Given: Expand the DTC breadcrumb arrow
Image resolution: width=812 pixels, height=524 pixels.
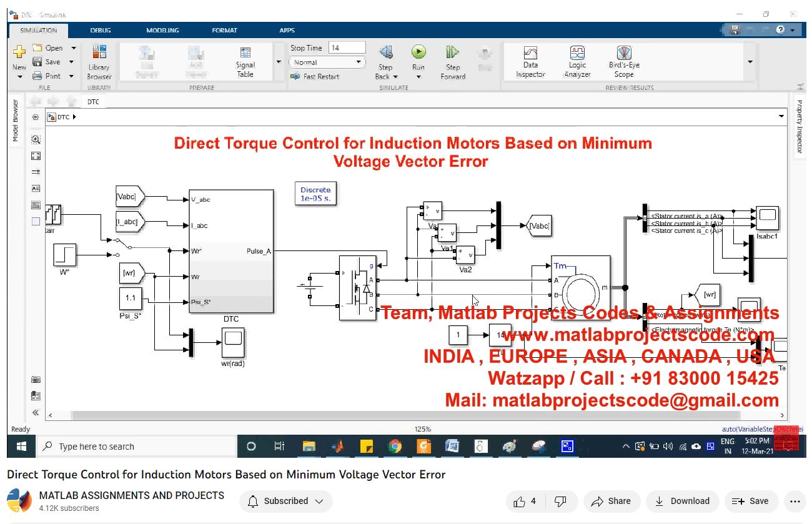Looking at the screenshot, I should click(x=74, y=117).
